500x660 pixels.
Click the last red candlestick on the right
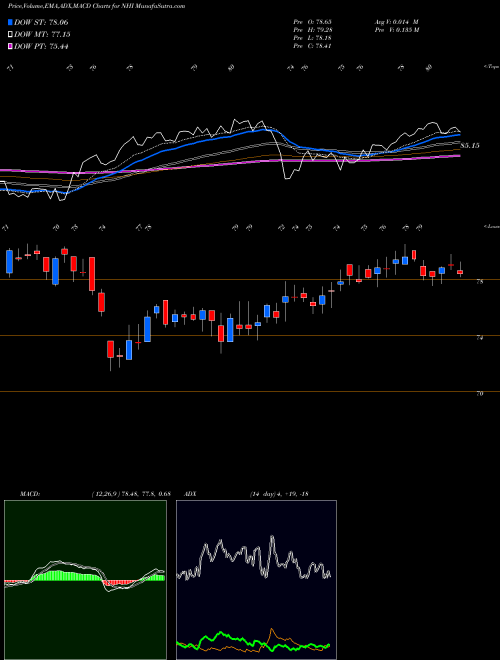[460, 272]
